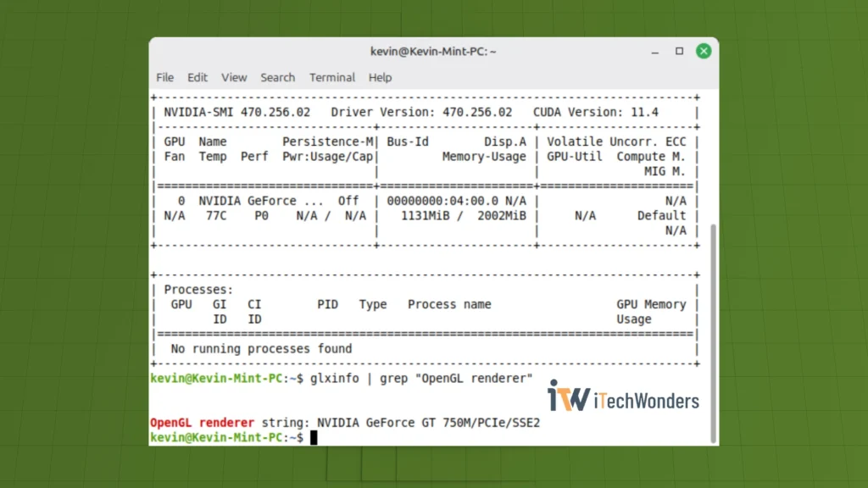This screenshot has height=488, width=868.
Task: Open the View menu
Action: point(234,77)
